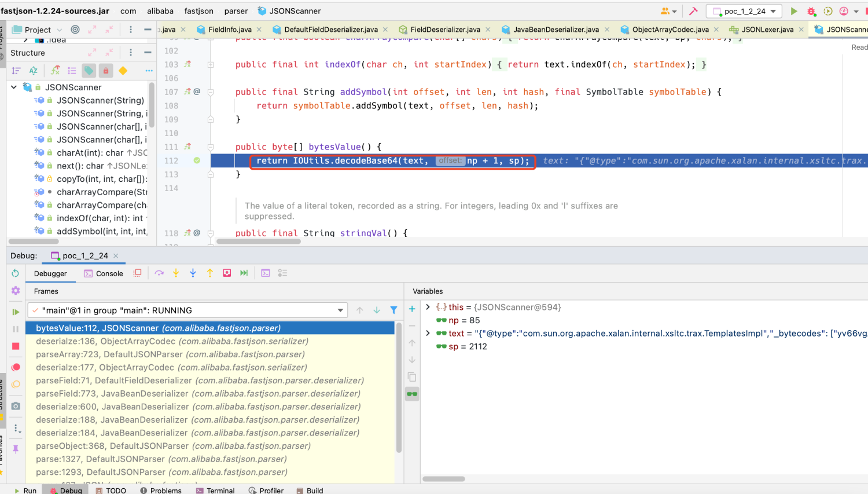Toggle Show Fields list in Structure toolbar
The image size is (868, 494).
click(72, 71)
